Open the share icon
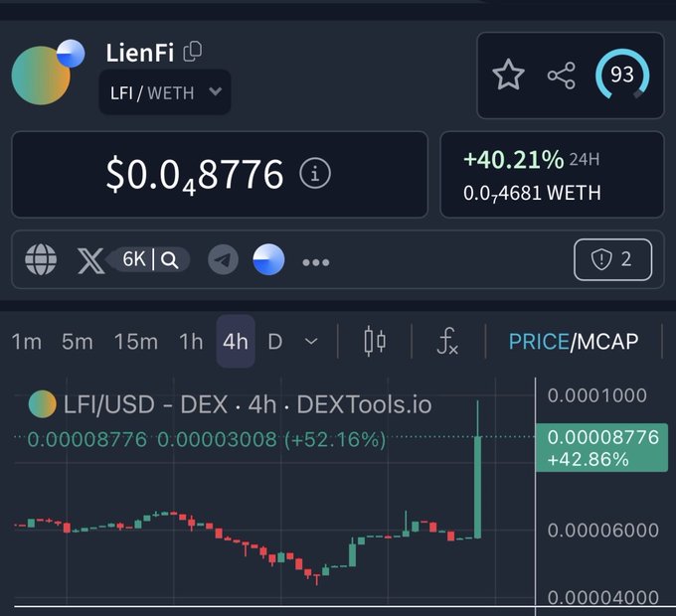Viewport: 676px width, 616px height. (x=562, y=76)
